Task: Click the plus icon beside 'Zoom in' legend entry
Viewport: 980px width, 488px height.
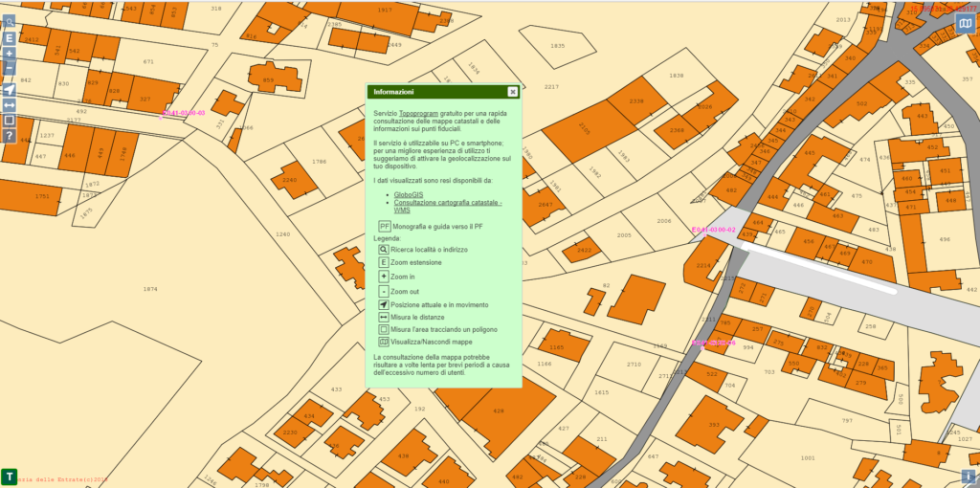Action: pyautogui.click(x=384, y=277)
